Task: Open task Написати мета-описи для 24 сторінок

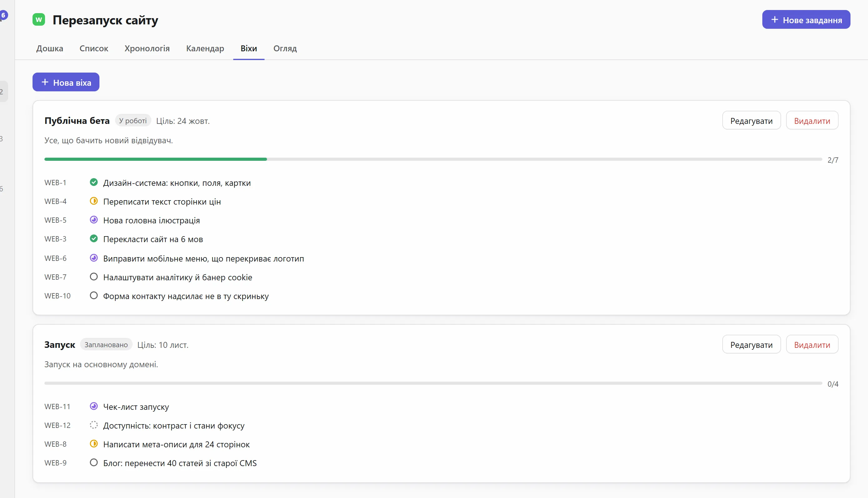Action: click(176, 445)
